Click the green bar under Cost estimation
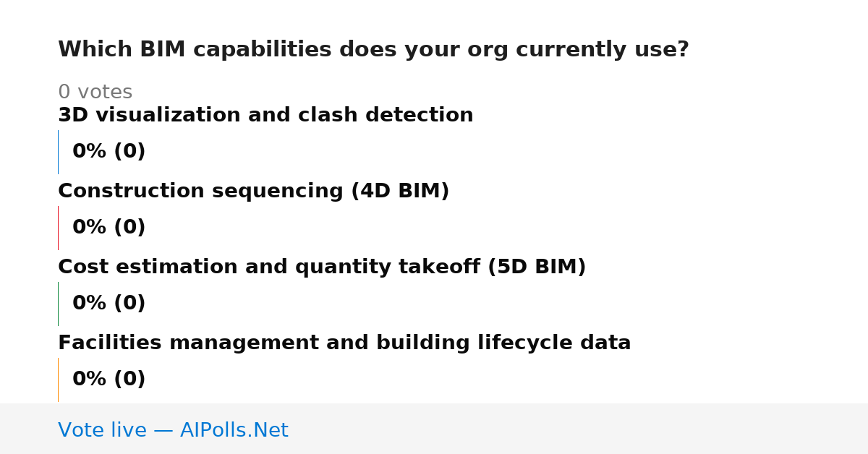 59,304
